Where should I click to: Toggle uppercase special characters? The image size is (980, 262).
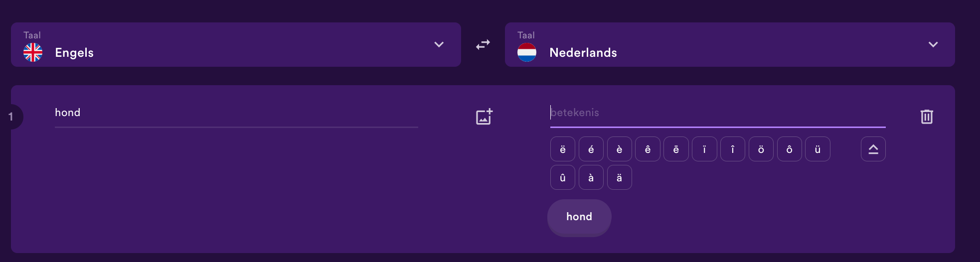pyautogui.click(x=873, y=149)
